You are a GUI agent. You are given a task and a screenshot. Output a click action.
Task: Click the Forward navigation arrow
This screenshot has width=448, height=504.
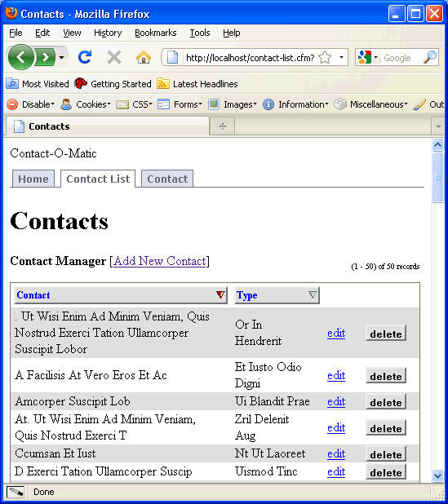point(46,58)
